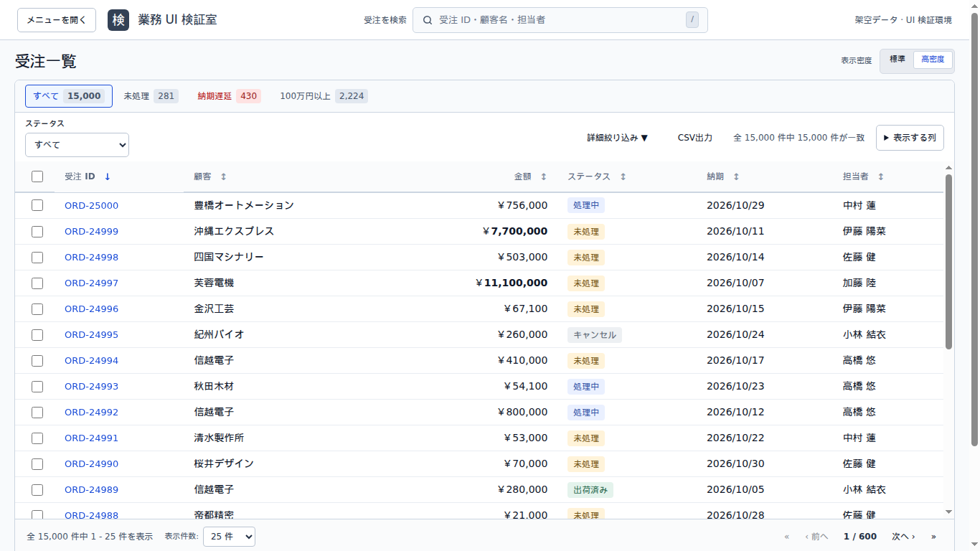Check the row ORD-24997 checkbox
Viewport: 980px width, 551px height.
click(37, 283)
